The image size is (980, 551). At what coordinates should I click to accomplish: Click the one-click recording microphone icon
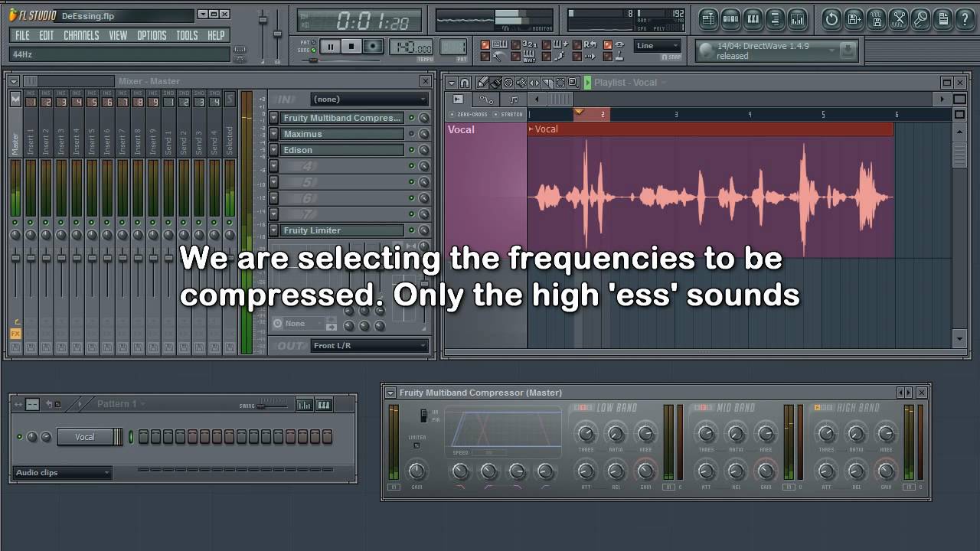(921, 19)
